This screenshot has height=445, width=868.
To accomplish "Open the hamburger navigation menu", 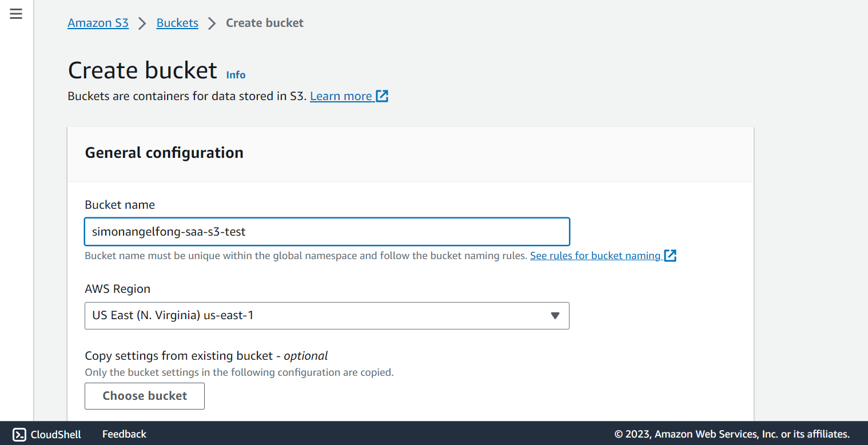I will (x=16, y=14).
